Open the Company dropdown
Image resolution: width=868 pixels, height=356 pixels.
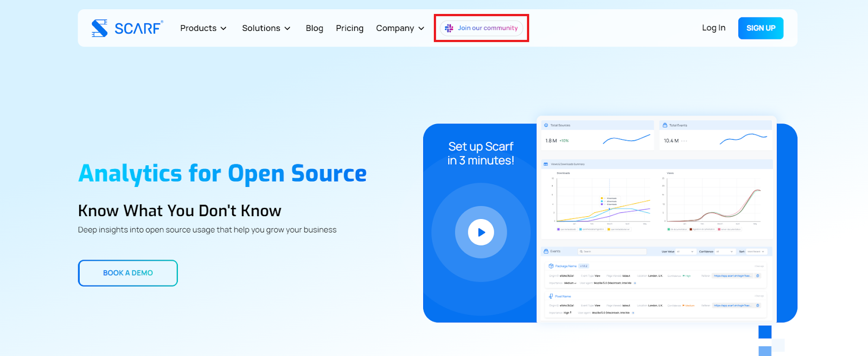coord(400,28)
